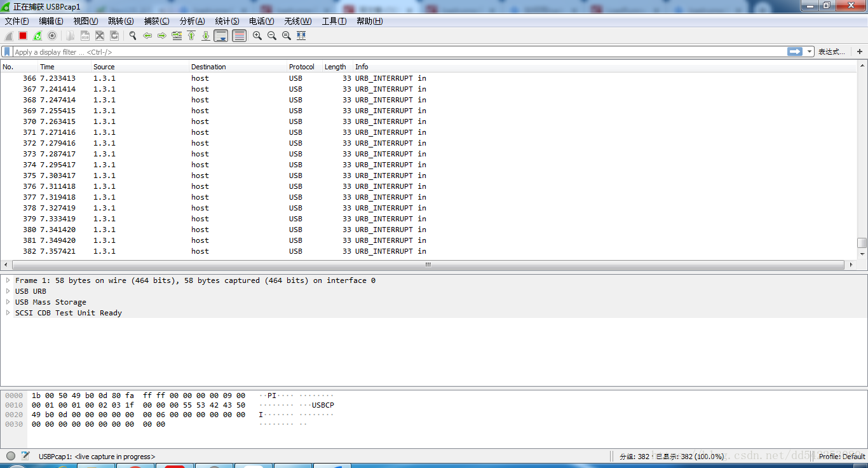Sort by the Source column header

[x=140, y=67]
